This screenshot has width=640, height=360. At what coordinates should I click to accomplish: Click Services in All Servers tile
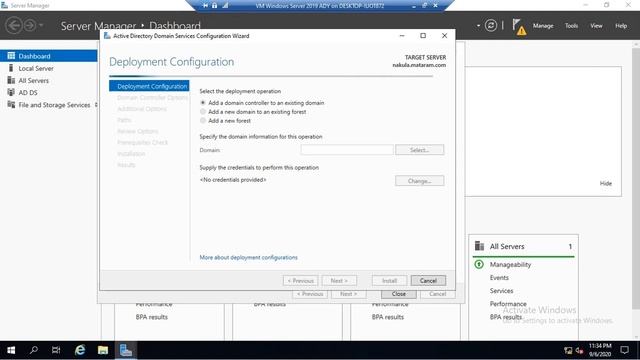pos(501,291)
